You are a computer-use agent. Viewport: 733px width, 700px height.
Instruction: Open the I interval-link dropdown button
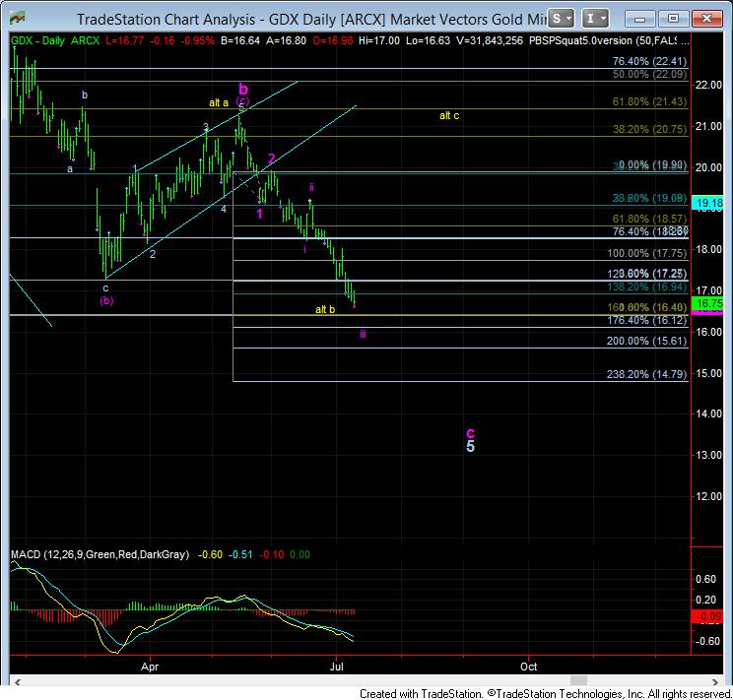595,19
